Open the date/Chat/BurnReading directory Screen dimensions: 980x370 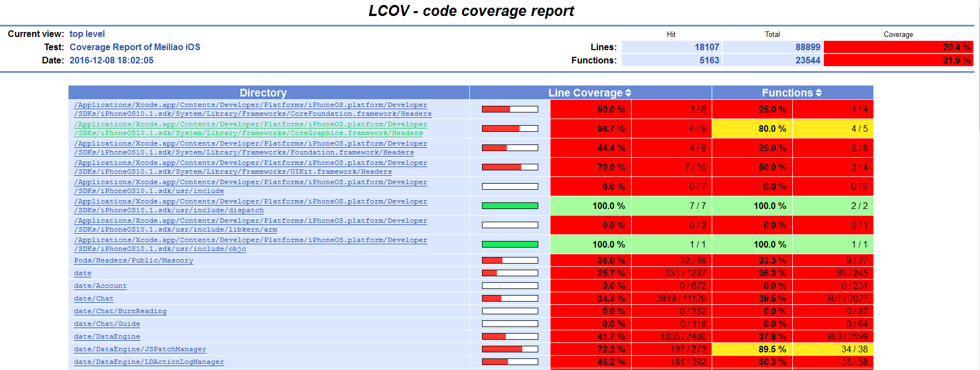coord(120,312)
